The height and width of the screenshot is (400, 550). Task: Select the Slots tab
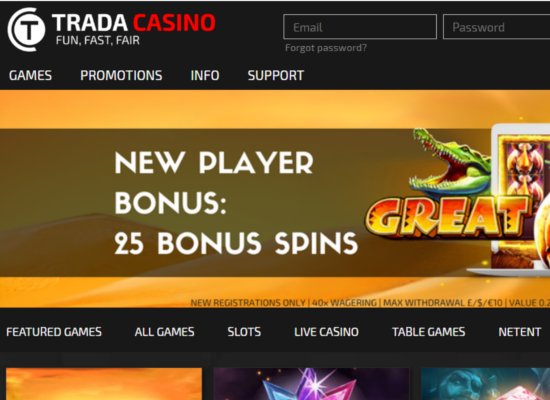tap(244, 332)
